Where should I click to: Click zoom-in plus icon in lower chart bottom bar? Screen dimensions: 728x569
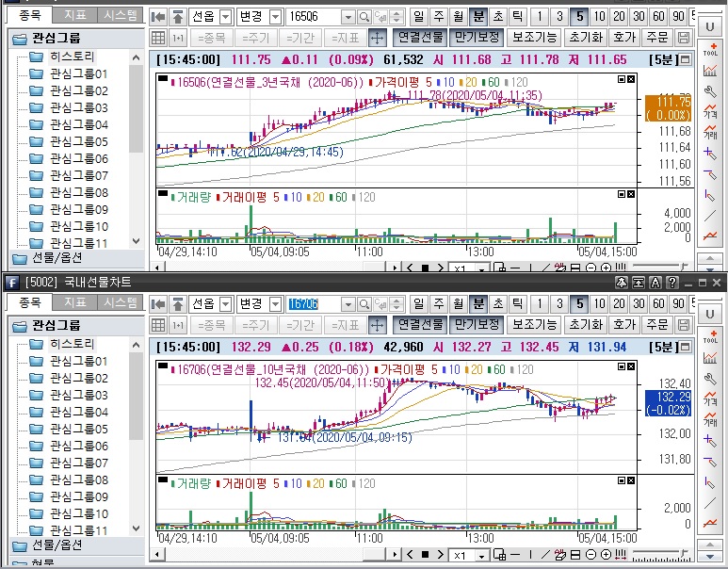pyautogui.click(x=607, y=556)
